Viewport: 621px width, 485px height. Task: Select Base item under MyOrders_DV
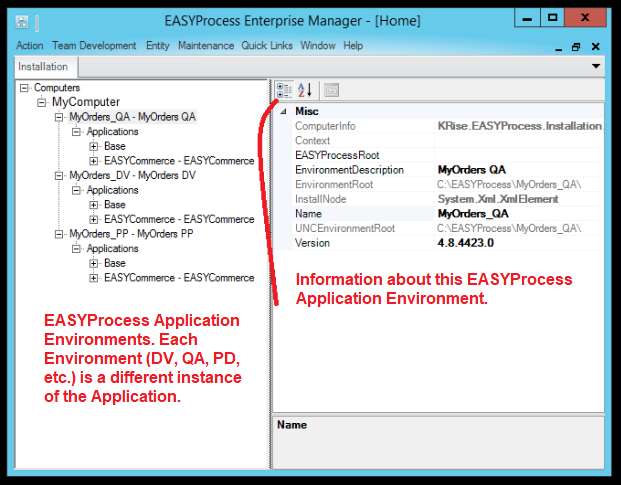tap(115, 205)
